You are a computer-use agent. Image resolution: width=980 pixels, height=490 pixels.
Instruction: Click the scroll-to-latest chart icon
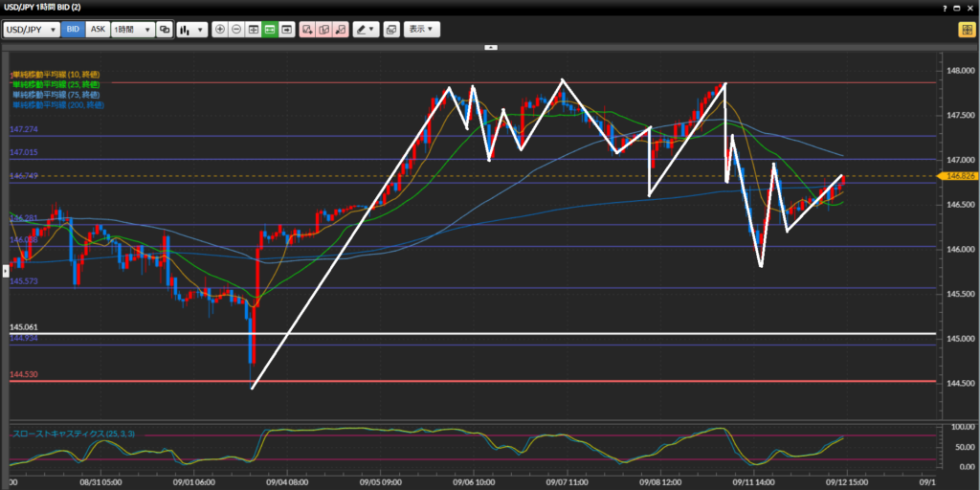286,30
